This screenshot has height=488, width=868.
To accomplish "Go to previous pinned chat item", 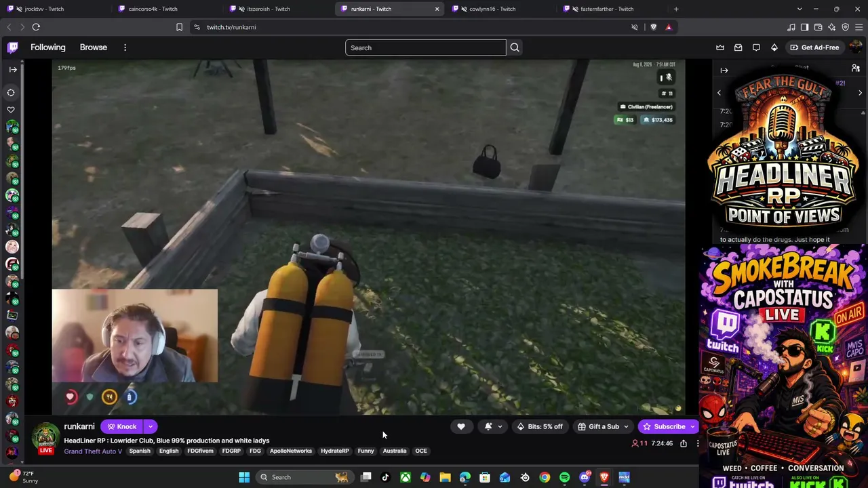I will coord(719,93).
